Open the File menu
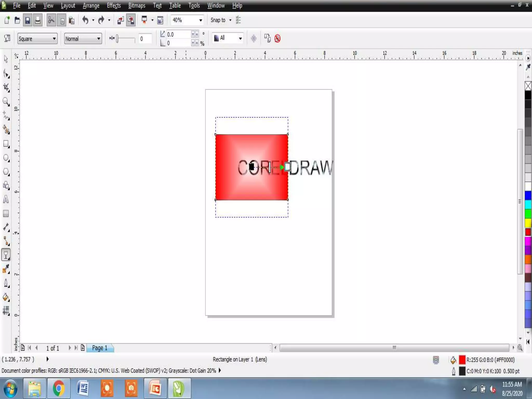This screenshot has height=399, width=532. [x=17, y=5]
